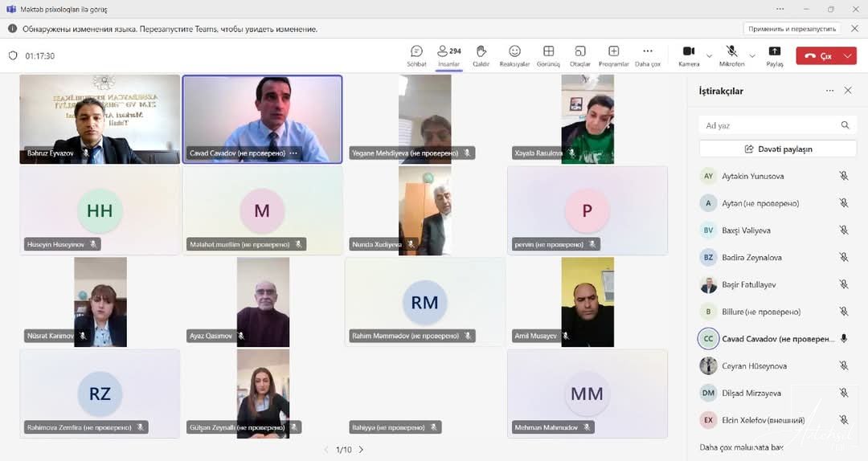Screen dimensions: 868x461
Task: Click Применить и перезапустить button
Action: coord(792,29)
